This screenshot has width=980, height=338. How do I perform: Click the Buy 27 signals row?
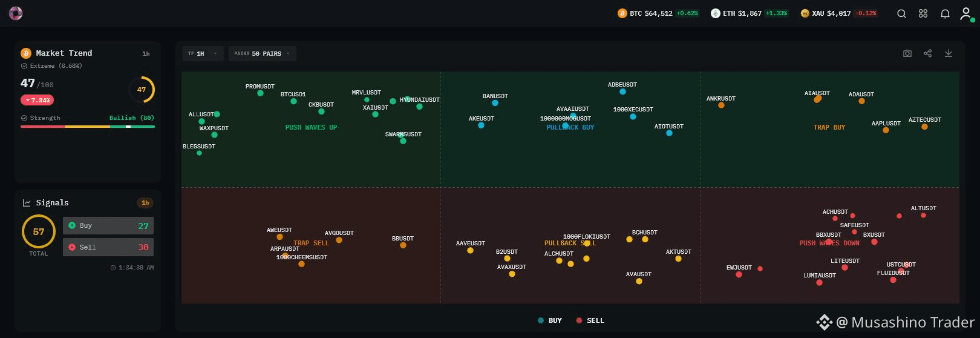pos(108,225)
